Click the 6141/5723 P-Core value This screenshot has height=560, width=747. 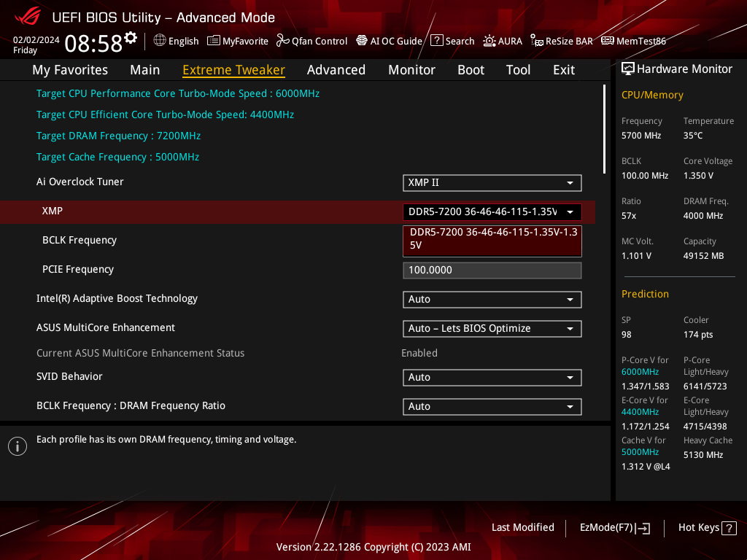point(705,386)
